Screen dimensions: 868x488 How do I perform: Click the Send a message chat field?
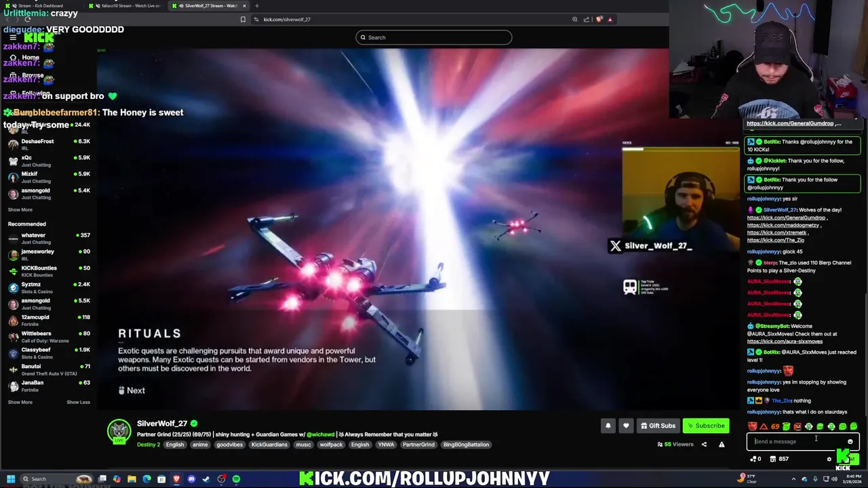(x=803, y=441)
